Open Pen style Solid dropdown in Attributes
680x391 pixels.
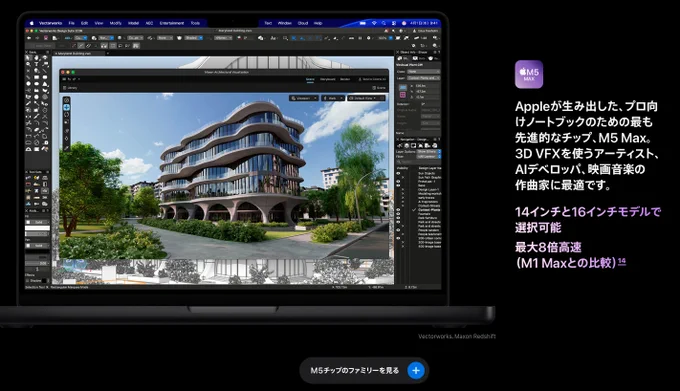(x=38, y=246)
